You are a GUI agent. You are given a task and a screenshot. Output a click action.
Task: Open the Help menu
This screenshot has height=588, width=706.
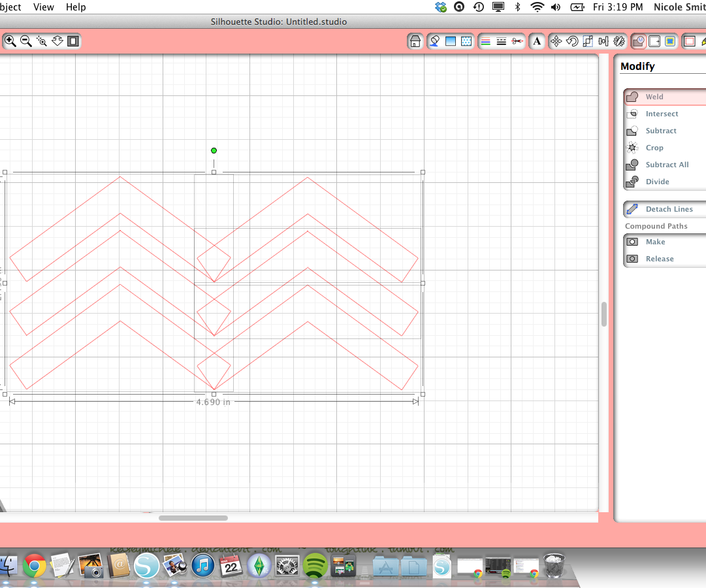75,7
